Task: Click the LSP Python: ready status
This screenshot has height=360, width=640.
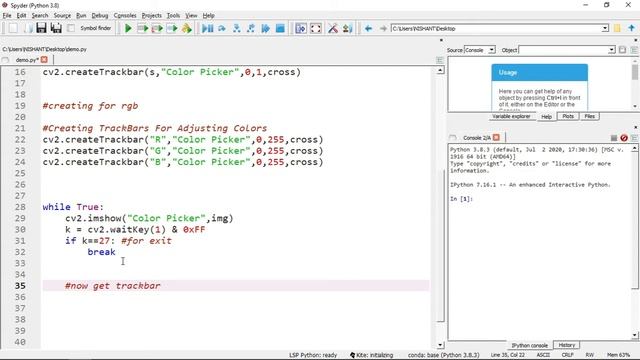Action: (313, 355)
